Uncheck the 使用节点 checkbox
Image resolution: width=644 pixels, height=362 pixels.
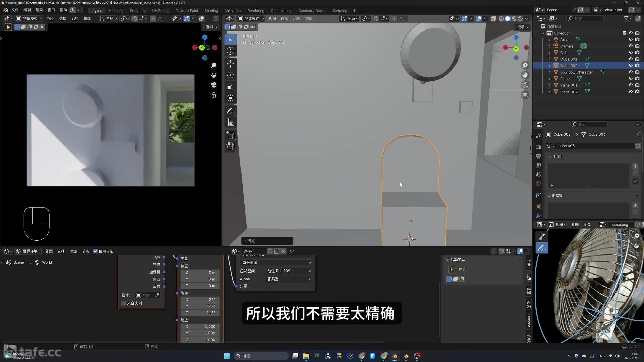95,251
